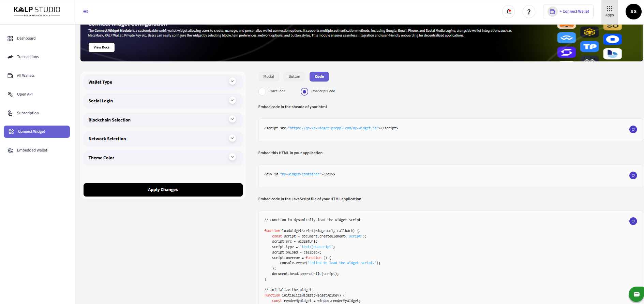Click the notification bell icon

coord(508,12)
